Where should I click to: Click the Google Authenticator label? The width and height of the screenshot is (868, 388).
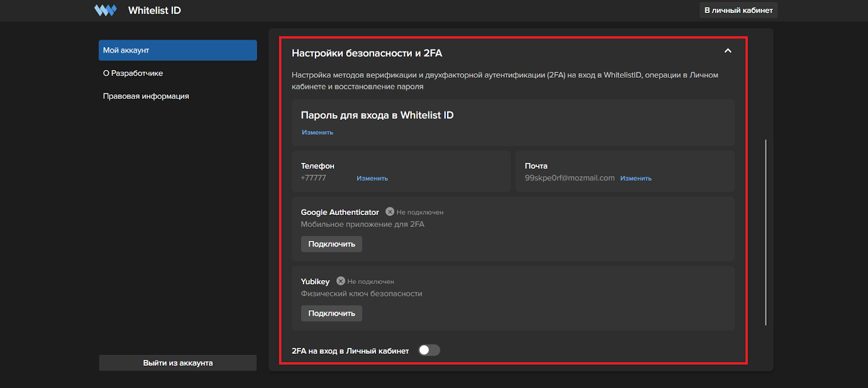[340, 212]
